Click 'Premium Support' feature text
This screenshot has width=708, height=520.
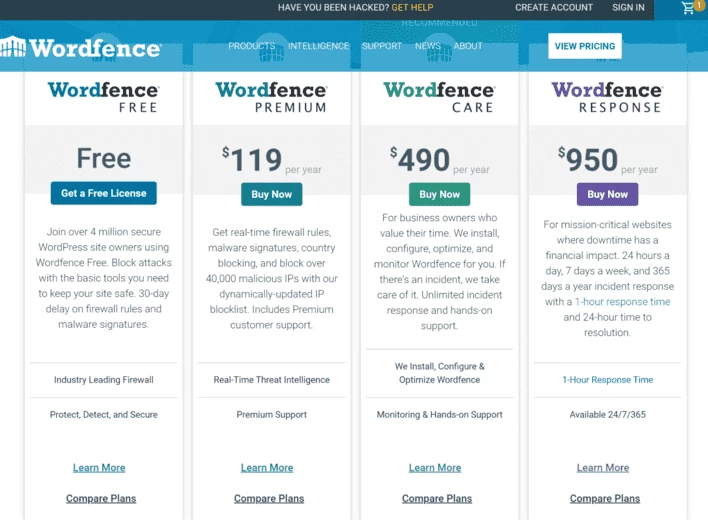pos(271,415)
